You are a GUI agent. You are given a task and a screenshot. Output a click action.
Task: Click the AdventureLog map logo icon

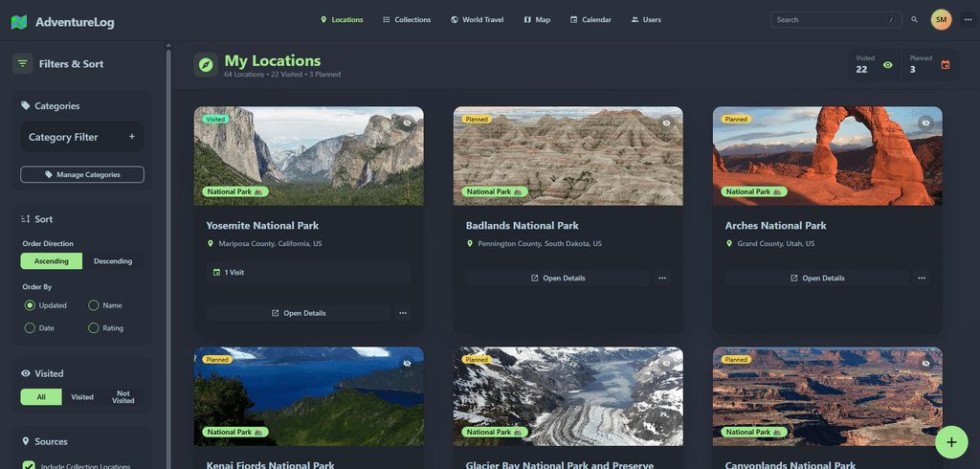[19, 21]
